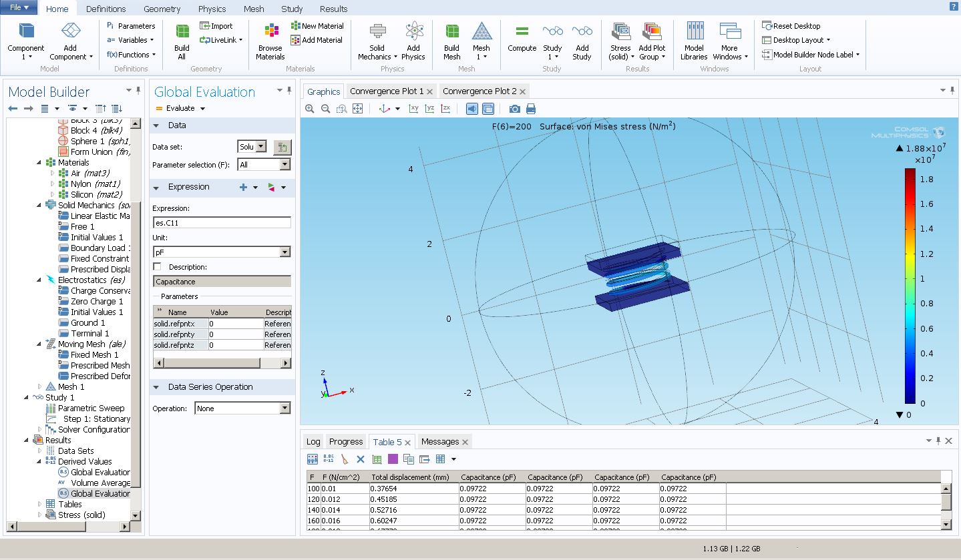The height and width of the screenshot is (560, 961).
Task: Click the Expression input field es.C11
Action: pyautogui.click(x=222, y=223)
